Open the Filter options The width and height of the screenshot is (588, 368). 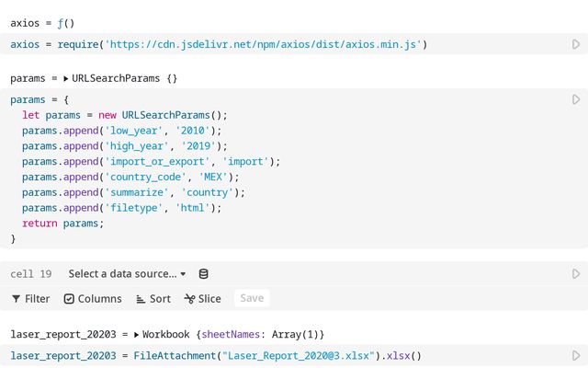coord(30,298)
